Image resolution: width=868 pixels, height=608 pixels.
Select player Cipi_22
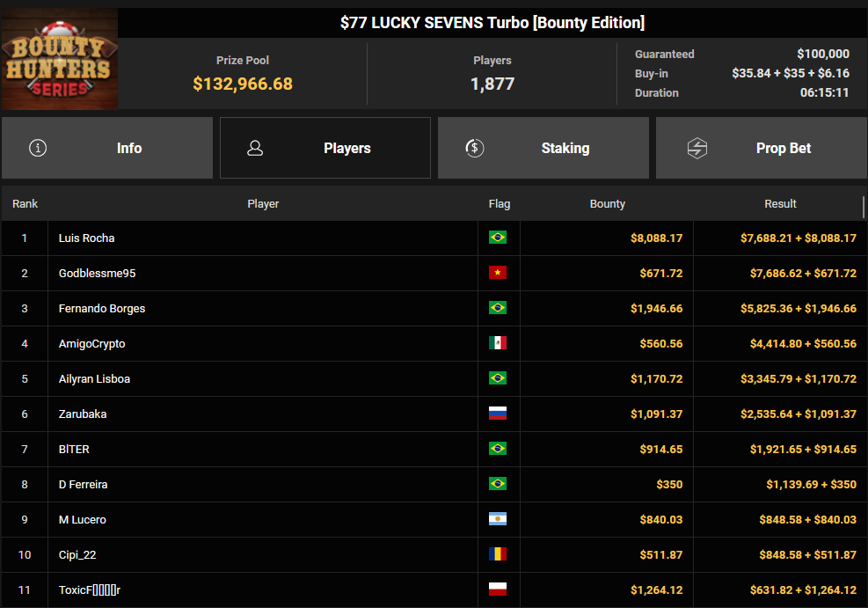77,555
